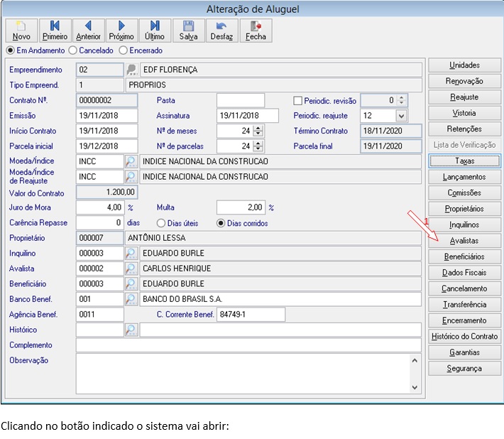Open the Taxas side button
504x439 pixels.
[464, 161]
